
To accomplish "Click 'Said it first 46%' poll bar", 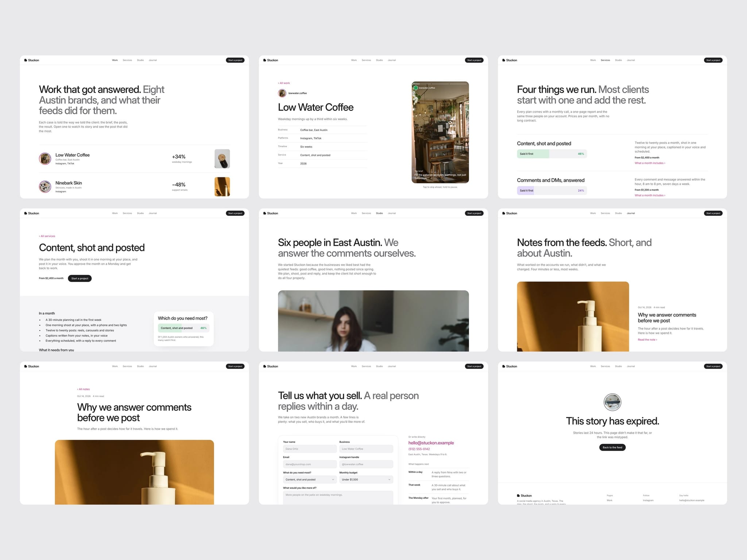I will coord(552,154).
